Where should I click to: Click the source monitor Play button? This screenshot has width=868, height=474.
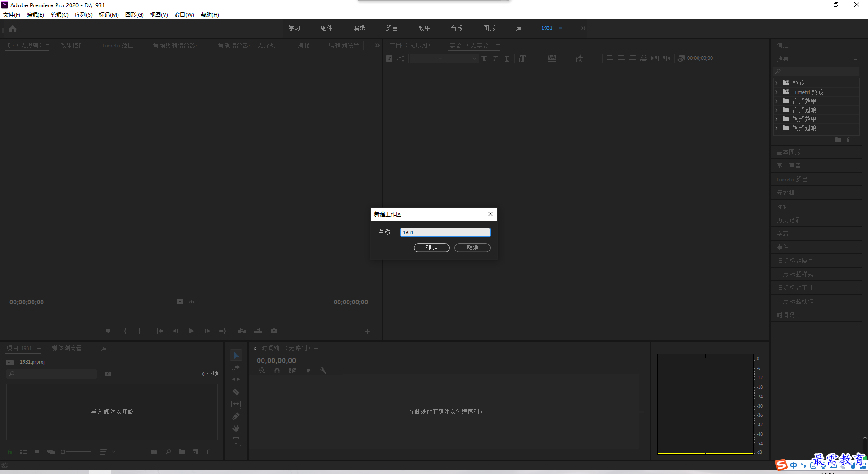point(191,331)
